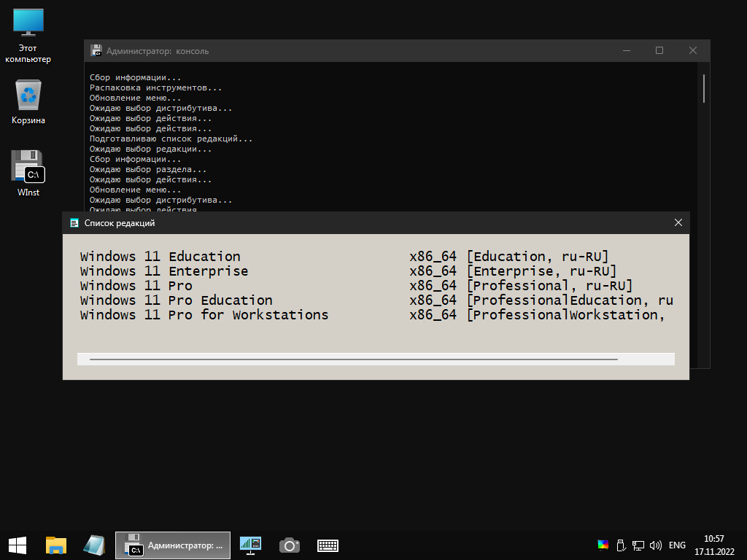
Task: Open the Windows Start menu
Action: (x=18, y=545)
